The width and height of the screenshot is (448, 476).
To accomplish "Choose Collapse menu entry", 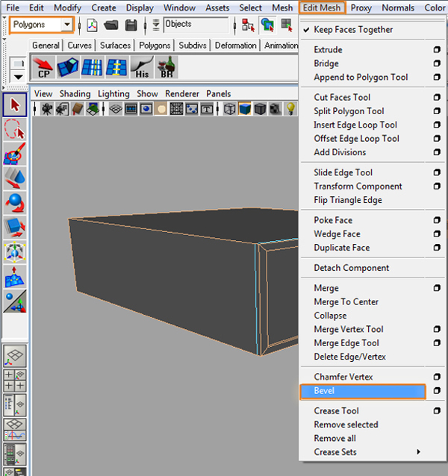I will (x=330, y=316).
